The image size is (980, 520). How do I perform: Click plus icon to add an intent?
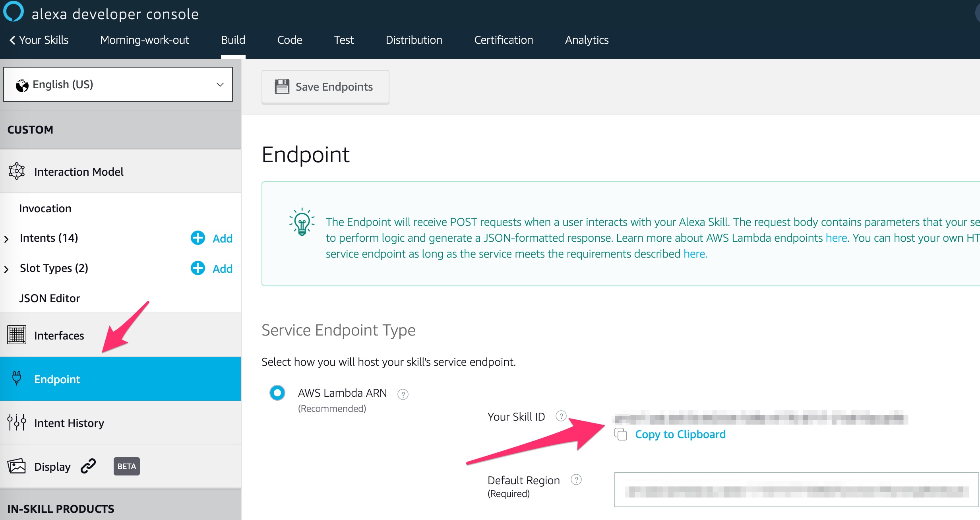click(x=198, y=238)
